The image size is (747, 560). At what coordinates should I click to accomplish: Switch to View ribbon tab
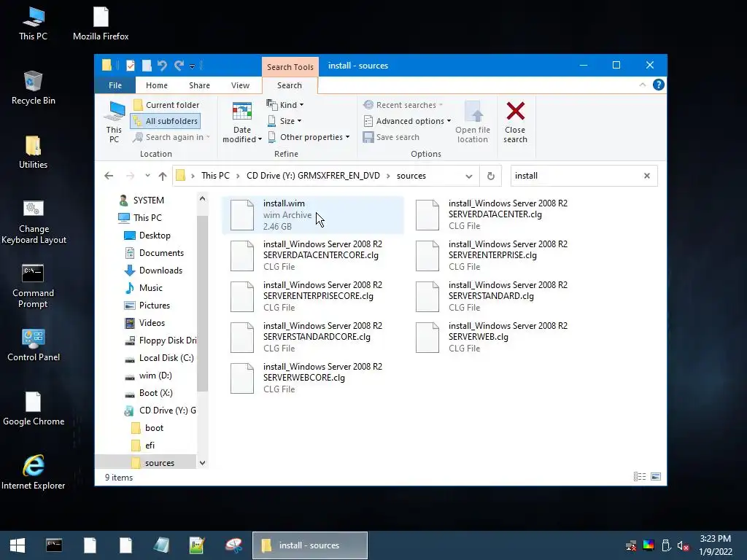point(240,85)
